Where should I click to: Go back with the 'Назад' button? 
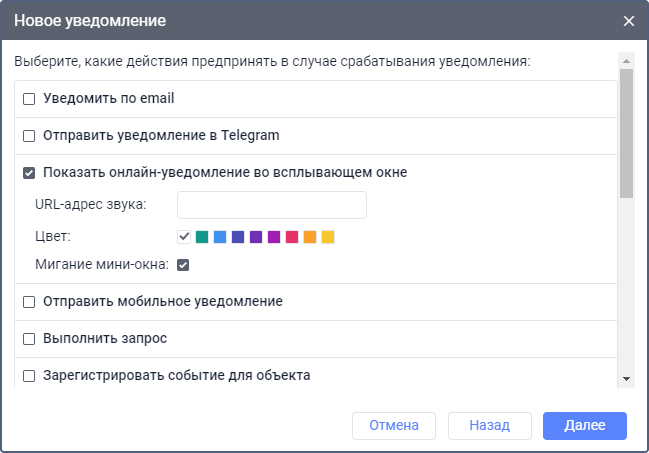pyautogui.click(x=490, y=425)
